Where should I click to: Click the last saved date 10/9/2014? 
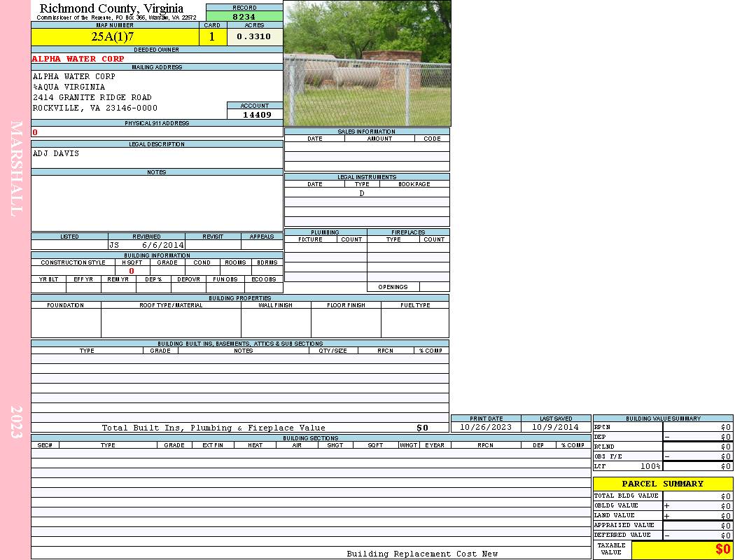tap(555, 427)
